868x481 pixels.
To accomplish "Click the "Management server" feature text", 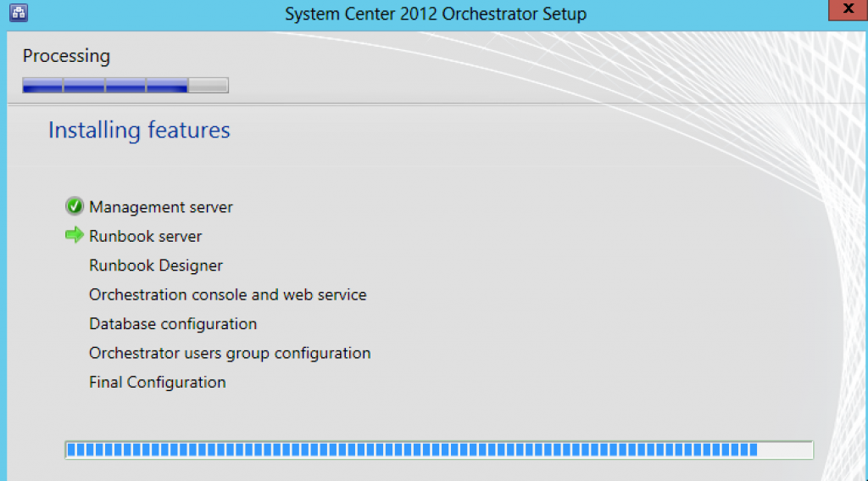I will (161, 207).
